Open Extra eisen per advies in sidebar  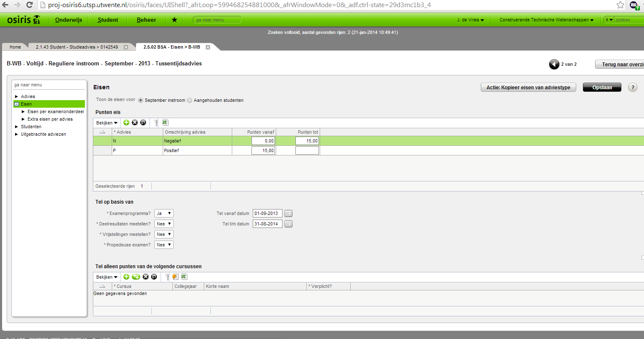coord(50,119)
